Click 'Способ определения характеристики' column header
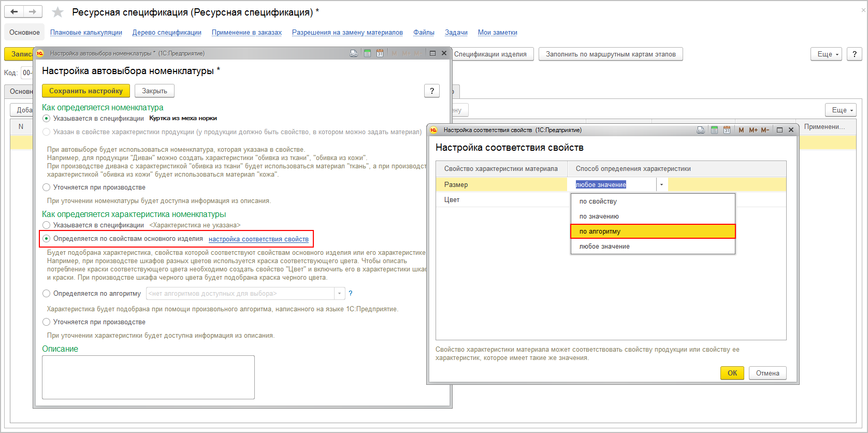 pos(677,169)
